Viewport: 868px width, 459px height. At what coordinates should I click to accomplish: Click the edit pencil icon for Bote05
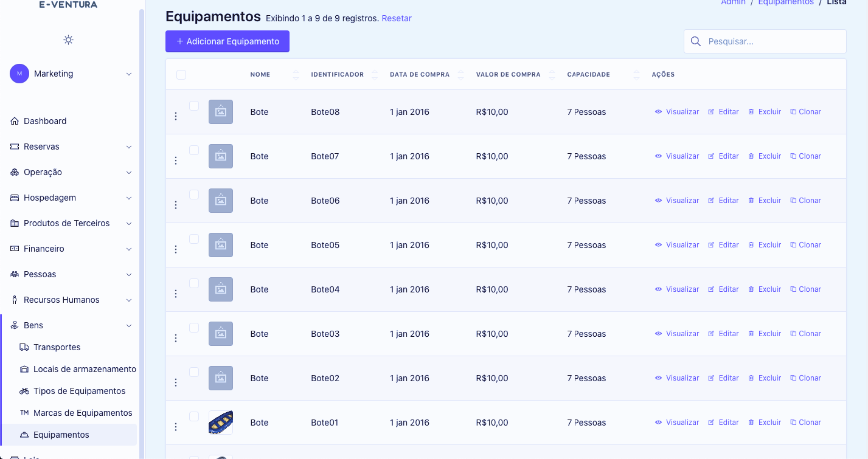pos(711,245)
